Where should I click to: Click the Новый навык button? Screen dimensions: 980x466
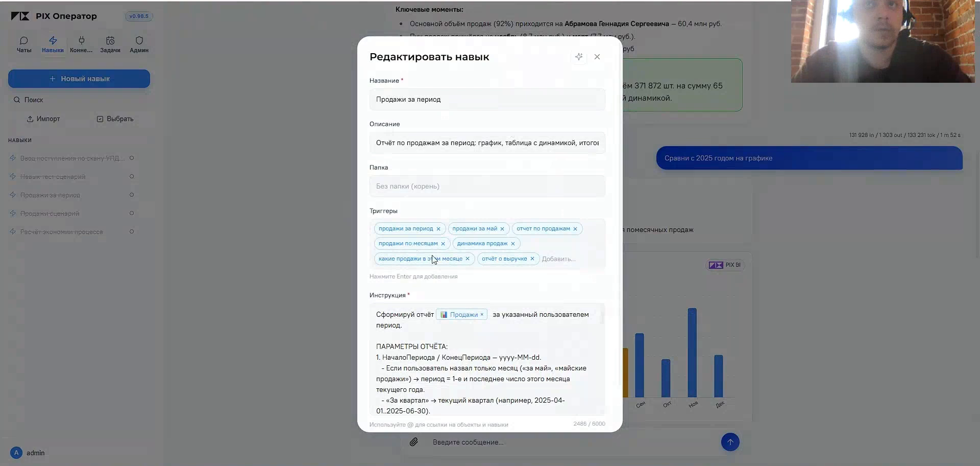(x=79, y=79)
